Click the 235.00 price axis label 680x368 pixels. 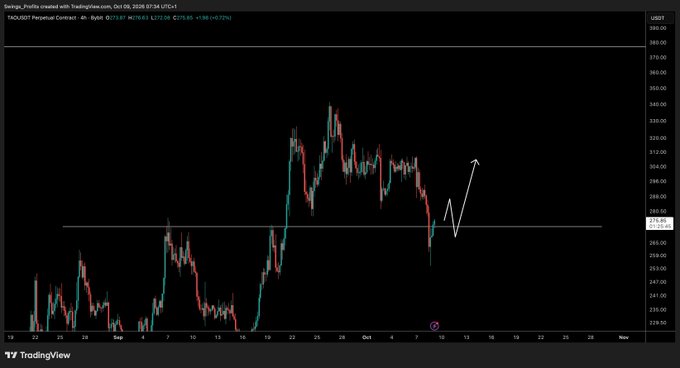(x=657, y=310)
